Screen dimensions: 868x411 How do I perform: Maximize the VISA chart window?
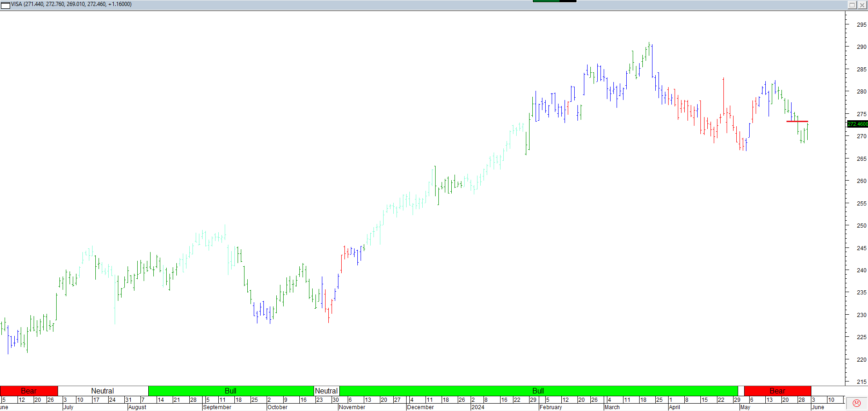click(852, 5)
